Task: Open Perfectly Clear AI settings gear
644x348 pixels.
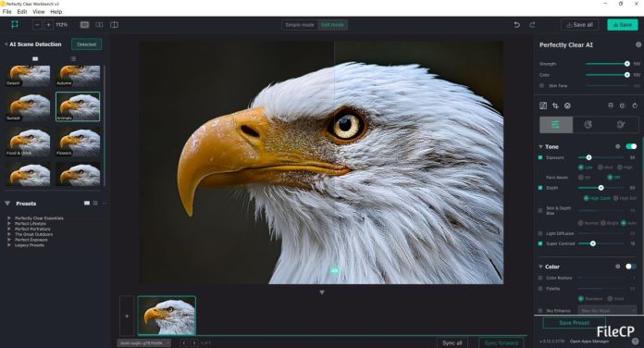Action: (x=638, y=44)
